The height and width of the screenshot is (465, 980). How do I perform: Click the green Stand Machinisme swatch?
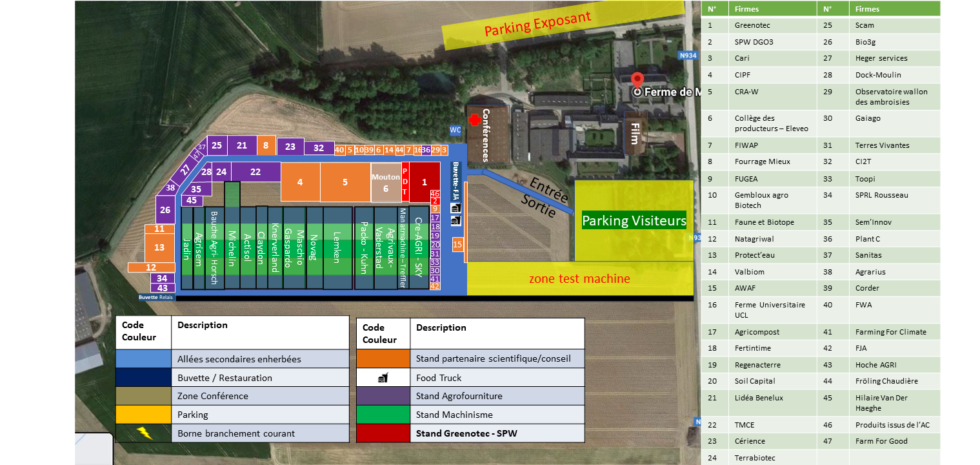383,415
